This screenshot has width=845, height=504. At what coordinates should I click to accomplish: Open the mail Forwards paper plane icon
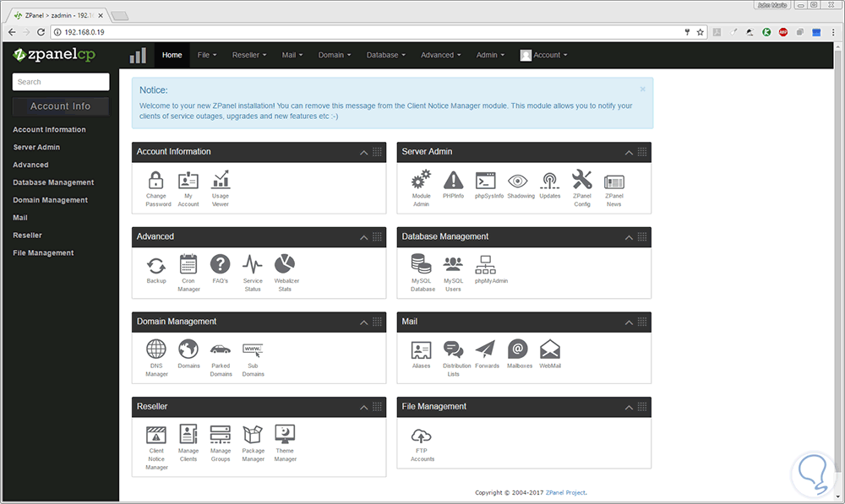click(485, 350)
